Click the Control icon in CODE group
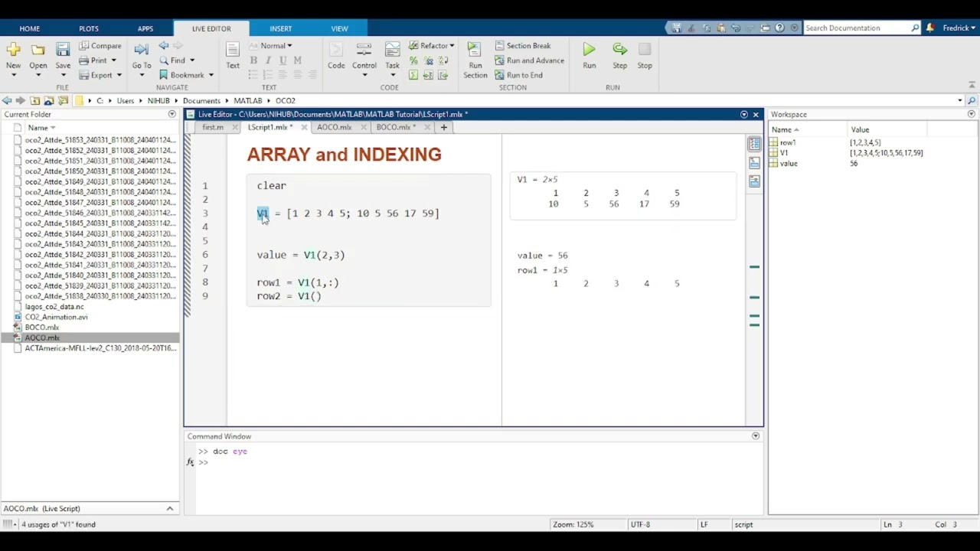 (364, 51)
